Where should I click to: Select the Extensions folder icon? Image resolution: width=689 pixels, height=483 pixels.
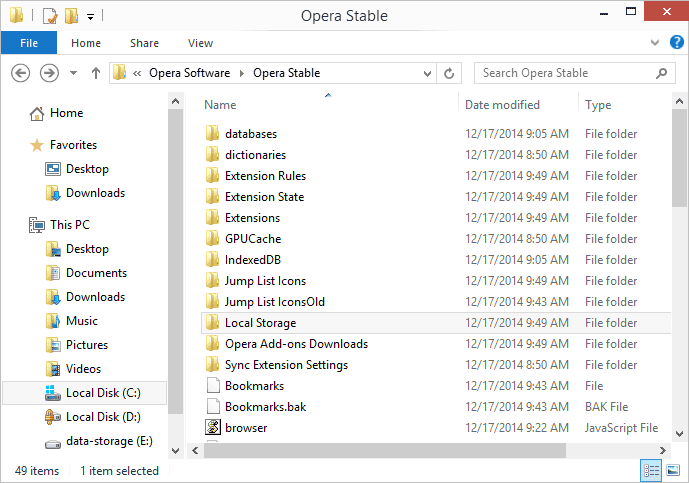coord(213,218)
